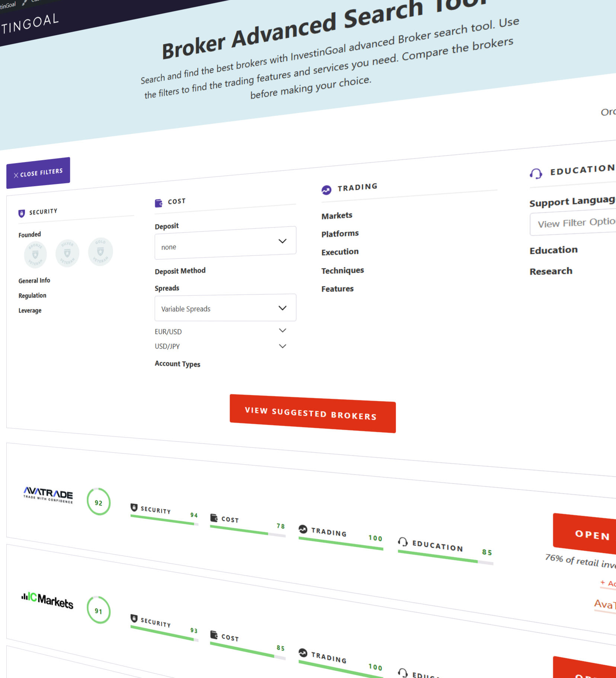Toggle the Silver veteran badge filter
The width and height of the screenshot is (616, 678).
click(x=67, y=252)
